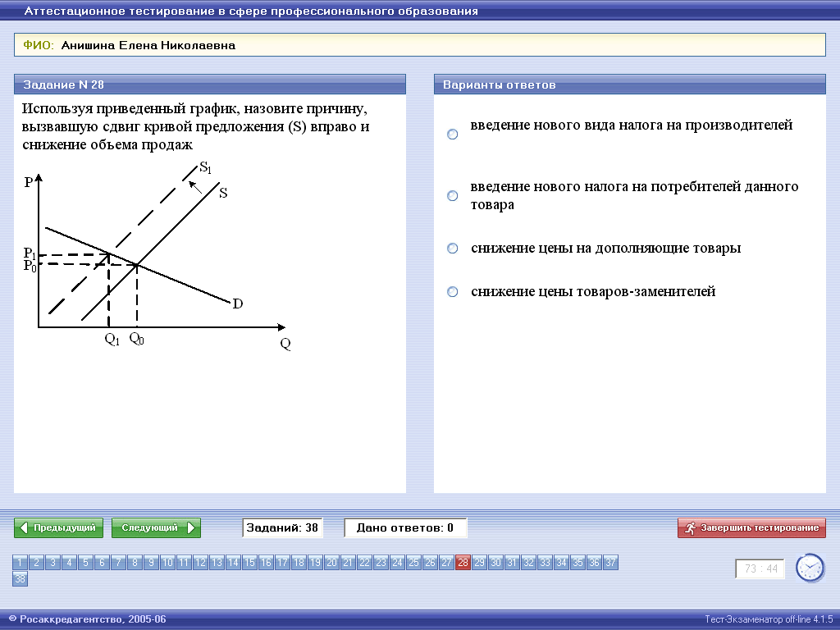Screen dimensions: 840x630
Task: Navigate to question 11
Action: (x=184, y=563)
